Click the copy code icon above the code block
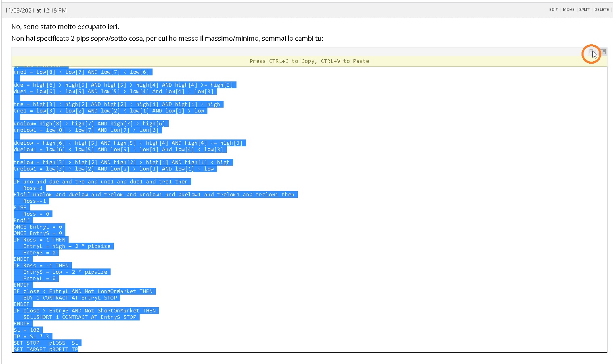Viewport: 613px width, 364px height. [x=592, y=52]
